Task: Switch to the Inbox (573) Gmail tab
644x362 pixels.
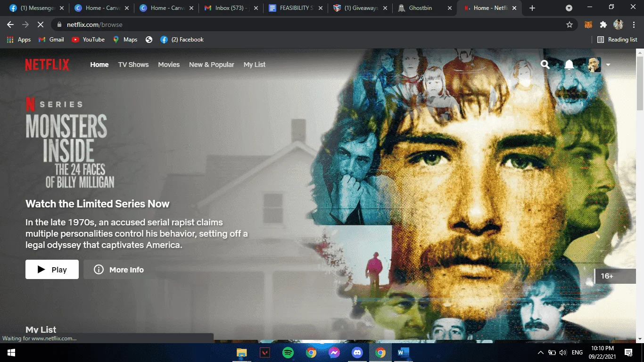Action: 231,8
